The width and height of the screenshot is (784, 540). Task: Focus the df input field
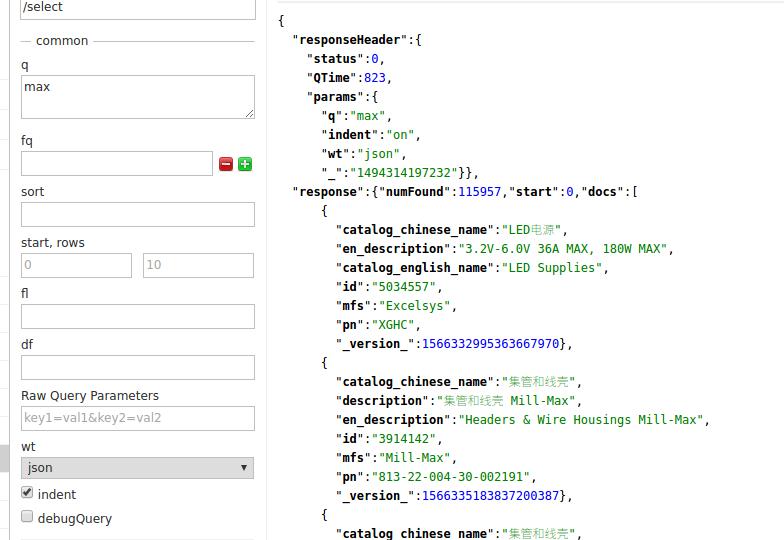coord(138,368)
